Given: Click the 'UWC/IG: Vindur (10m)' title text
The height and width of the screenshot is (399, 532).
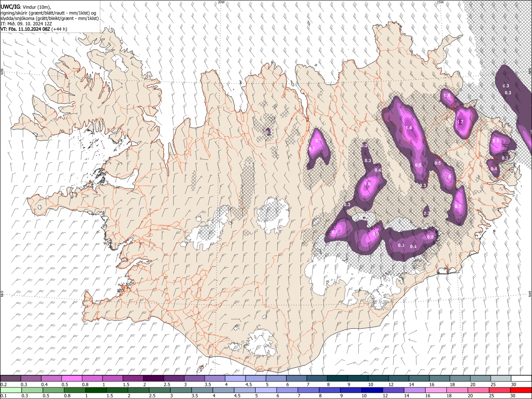Looking at the screenshot, I should click(25, 7).
